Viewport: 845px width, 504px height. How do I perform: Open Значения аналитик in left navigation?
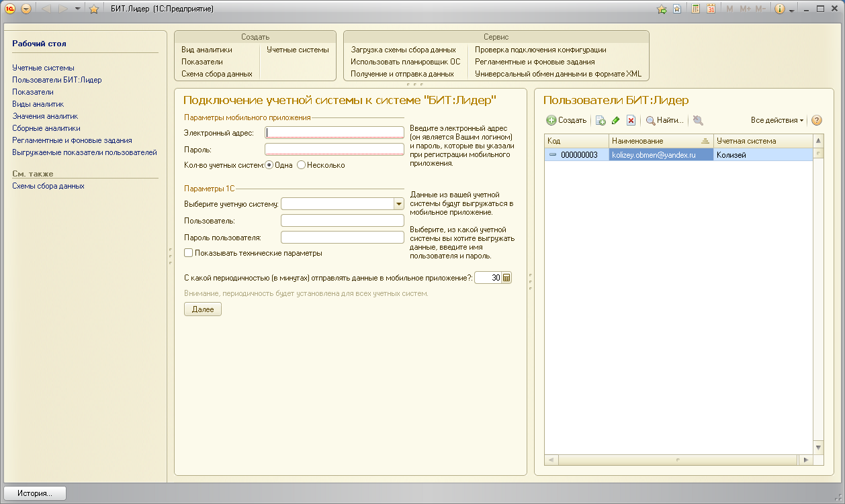pos(45,116)
